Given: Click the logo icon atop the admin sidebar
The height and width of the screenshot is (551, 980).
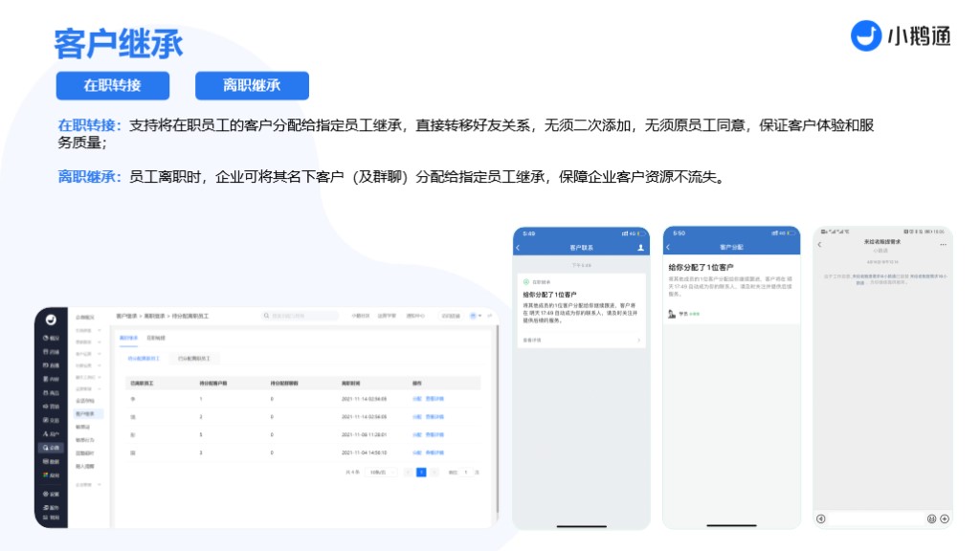Looking at the screenshot, I should point(51,320).
